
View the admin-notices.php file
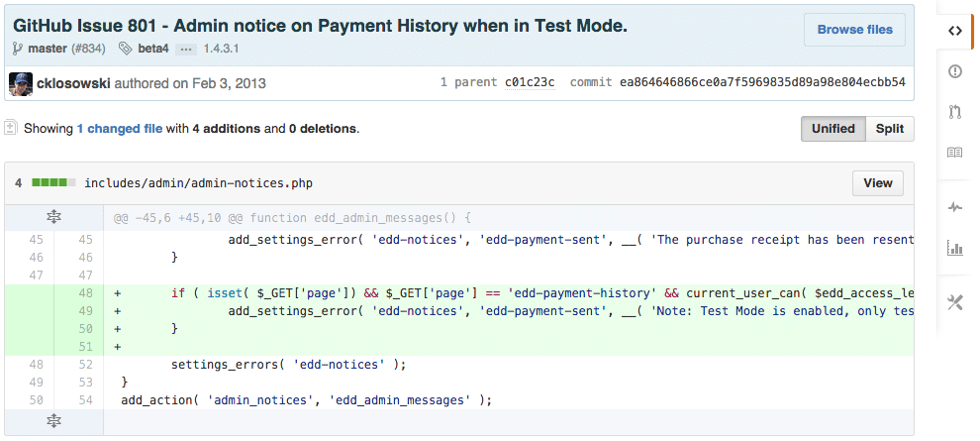(877, 183)
